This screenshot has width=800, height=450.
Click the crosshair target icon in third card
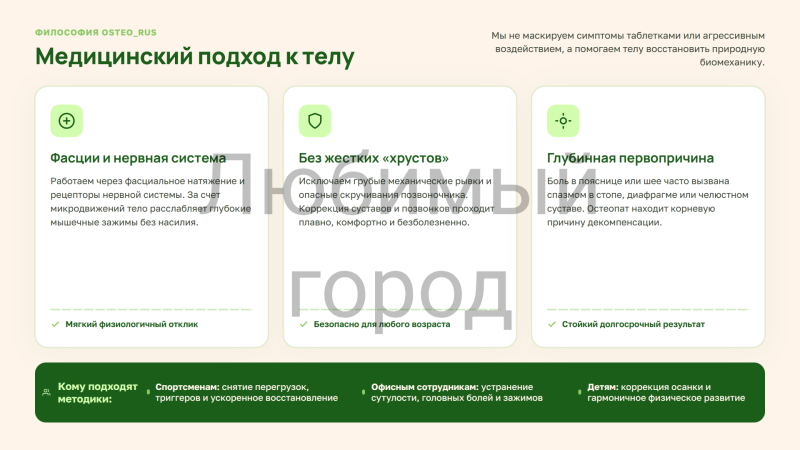pos(563,121)
